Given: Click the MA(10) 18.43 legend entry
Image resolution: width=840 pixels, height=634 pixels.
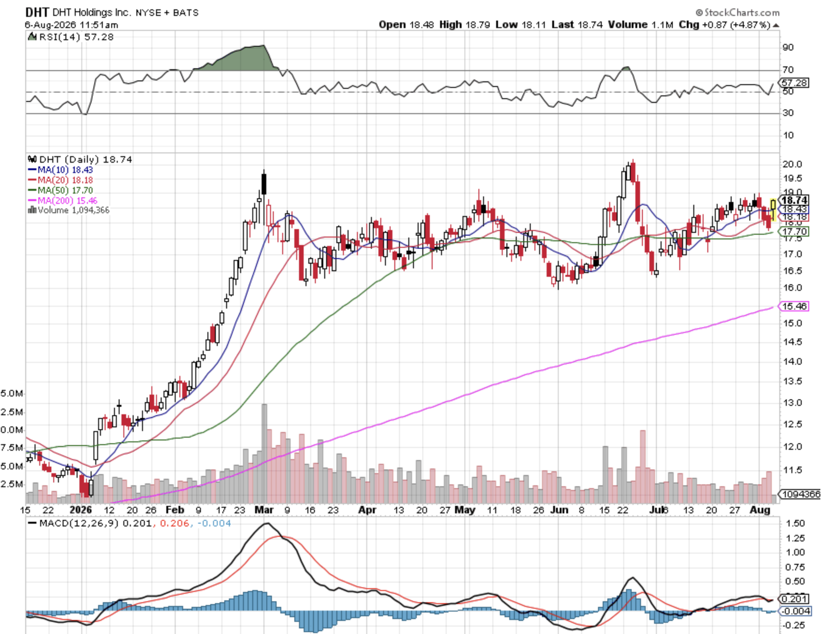Looking at the screenshot, I should coord(65,170).
